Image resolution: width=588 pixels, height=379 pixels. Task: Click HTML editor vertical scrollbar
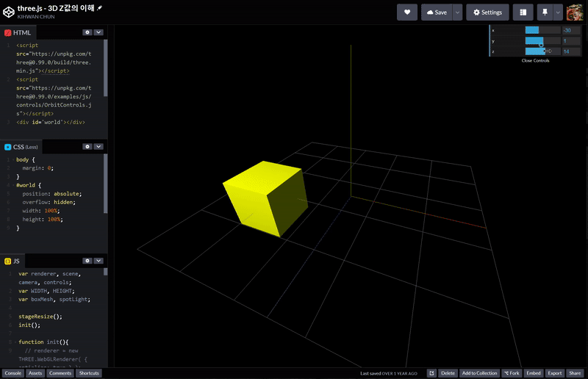[x=105, y=68]
